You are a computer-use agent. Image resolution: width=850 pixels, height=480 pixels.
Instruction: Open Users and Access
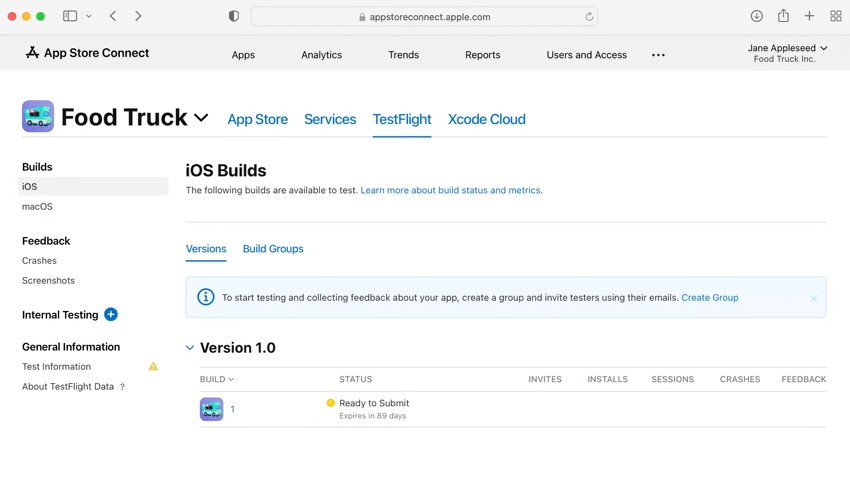[x=587, y=55]
